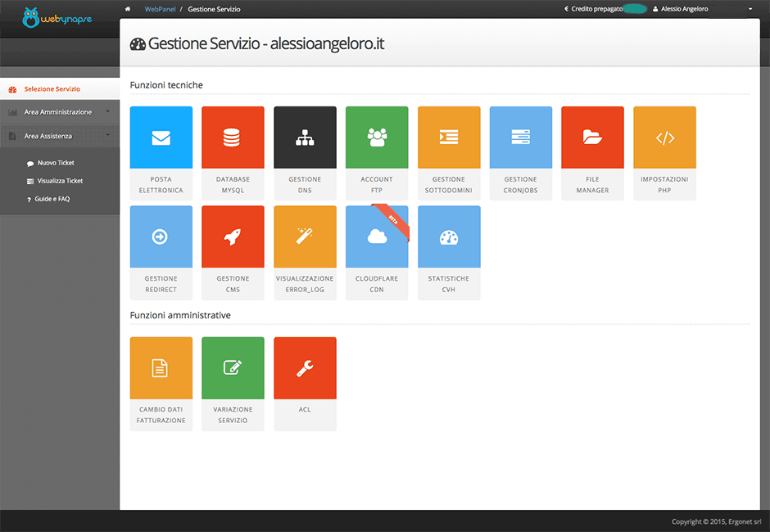Open the Gestione Redirect arrow tile
This screenshot has width=770, height=532.
click(161, 237)
